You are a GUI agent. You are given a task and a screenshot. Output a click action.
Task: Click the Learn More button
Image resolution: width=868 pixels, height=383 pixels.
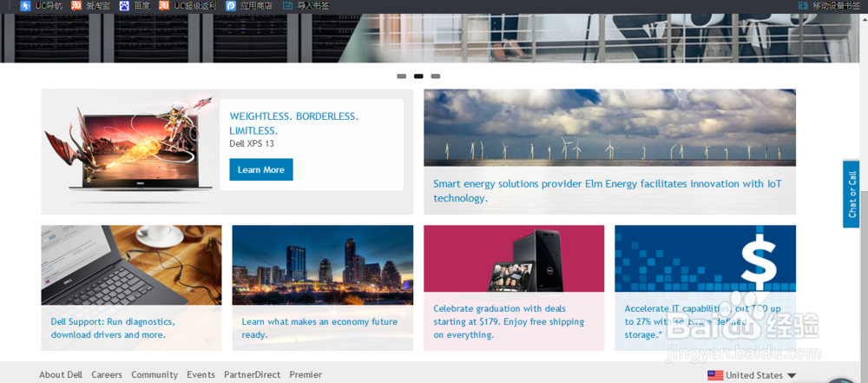point(261,169)
